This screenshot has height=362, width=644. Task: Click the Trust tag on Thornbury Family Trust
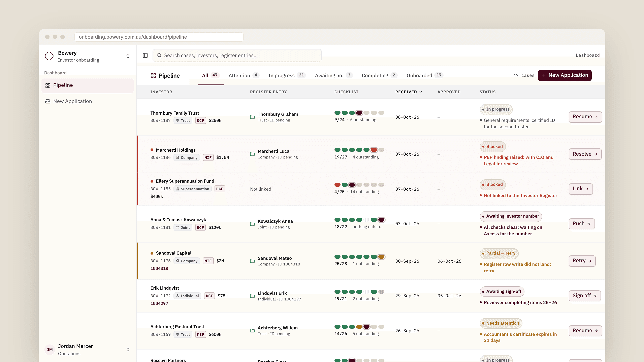click(x=183, y=120)
